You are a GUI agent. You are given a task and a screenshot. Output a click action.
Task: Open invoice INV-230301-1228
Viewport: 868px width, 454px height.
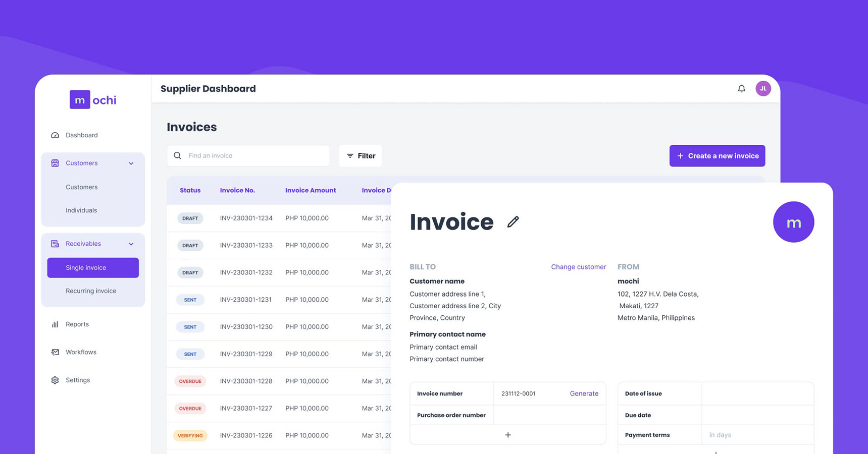(246, 381)
